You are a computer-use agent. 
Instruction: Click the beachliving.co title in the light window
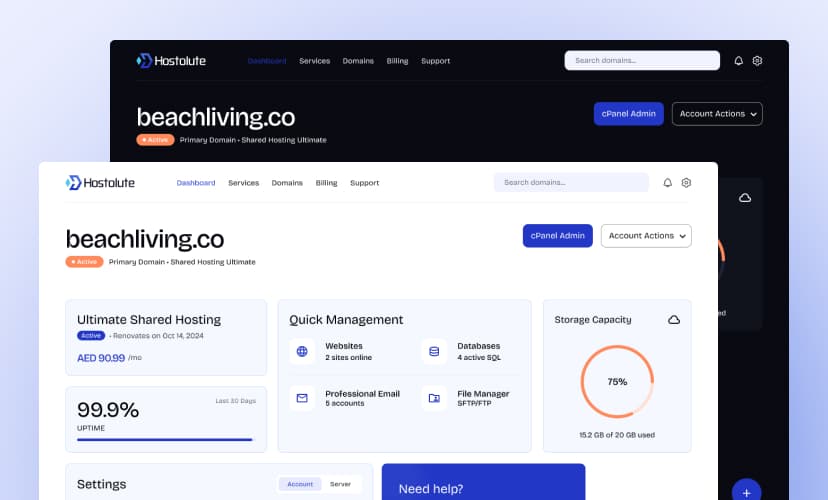145,239
